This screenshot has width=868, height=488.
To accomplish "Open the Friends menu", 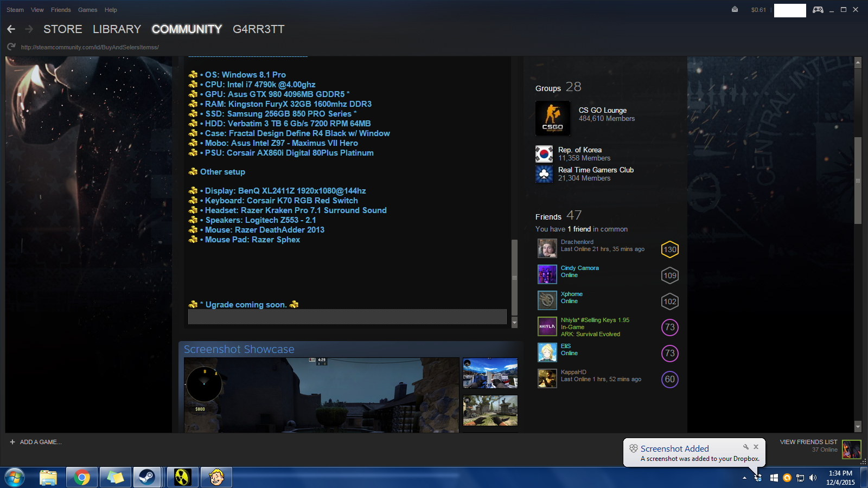I will (x=61, y=10).
